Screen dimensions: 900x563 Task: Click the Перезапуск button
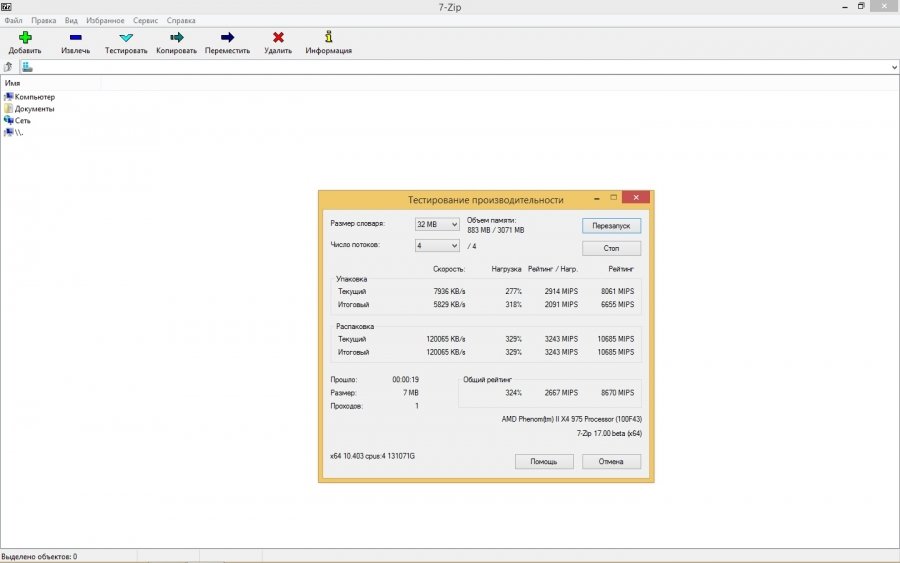pos(611,226)
